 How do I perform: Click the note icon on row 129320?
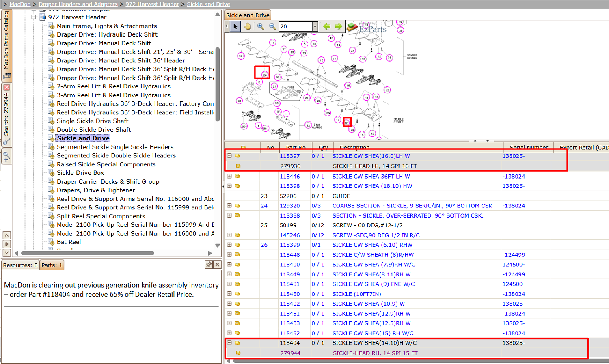[x=237, y=206]
